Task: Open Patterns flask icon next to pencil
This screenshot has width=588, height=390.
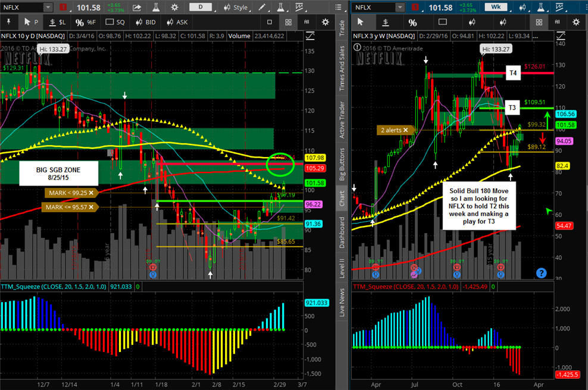Action: click(280, 8)
